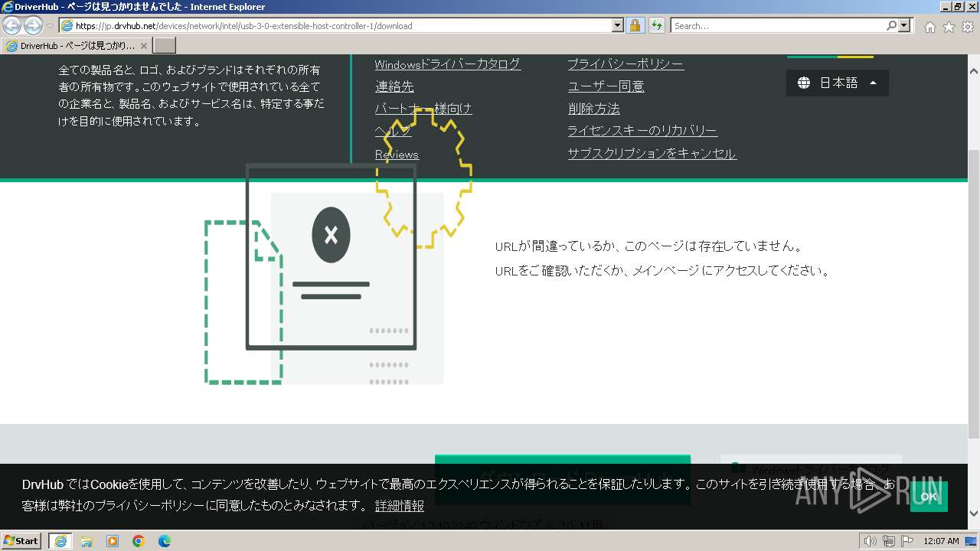Screen dimensions: 980x551
Task: Click the network tray icon
Action: click(889, 541)
